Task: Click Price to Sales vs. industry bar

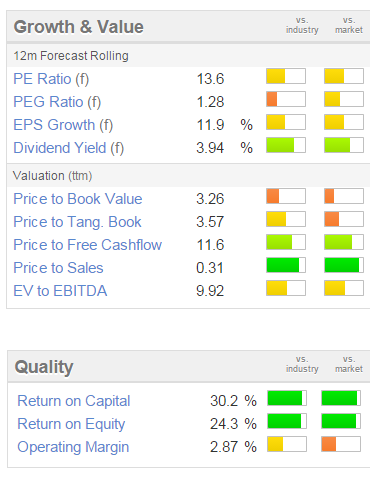Action: pyautogui.click(x=286, y=265)
